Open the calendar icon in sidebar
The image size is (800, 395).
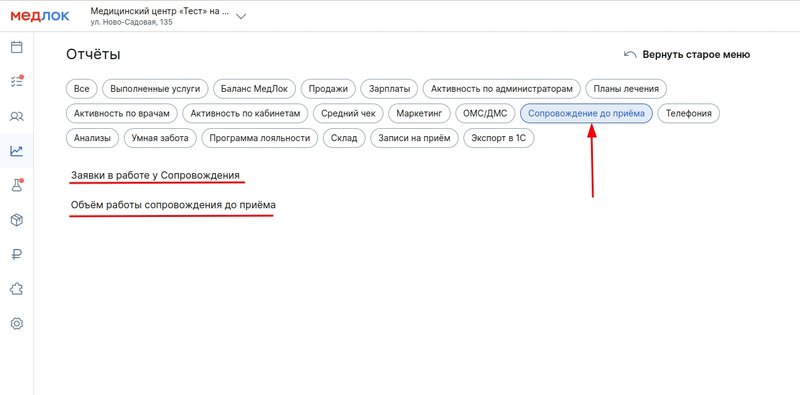pos(17,47)
